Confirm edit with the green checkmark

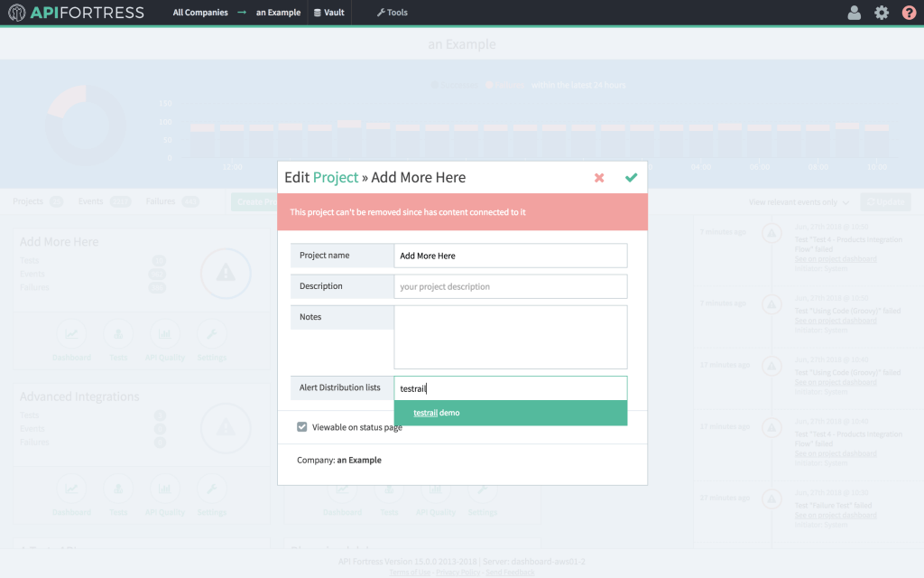[x=631, y=177]
